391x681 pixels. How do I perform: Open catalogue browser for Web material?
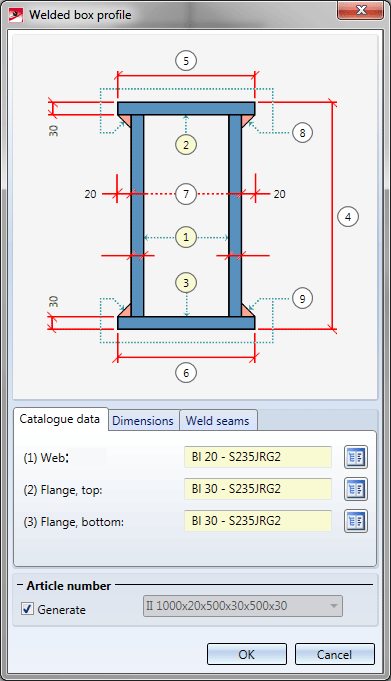coord(356,457)
